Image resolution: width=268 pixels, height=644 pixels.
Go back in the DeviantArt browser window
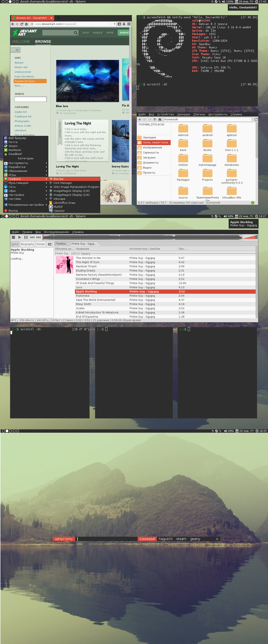[13, 24]
